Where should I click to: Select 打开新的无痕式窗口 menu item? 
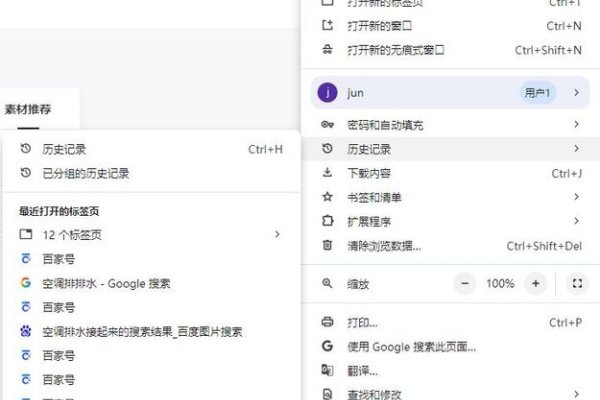click(x=450, y=50)
